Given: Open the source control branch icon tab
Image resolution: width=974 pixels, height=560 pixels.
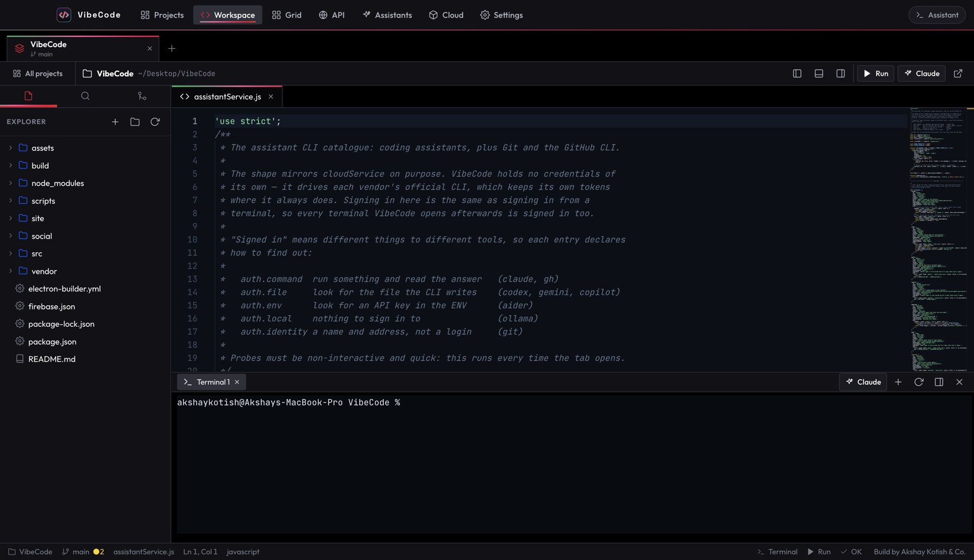Looking at the screenshot, I should pyautogui.click(x=142, y=96).
